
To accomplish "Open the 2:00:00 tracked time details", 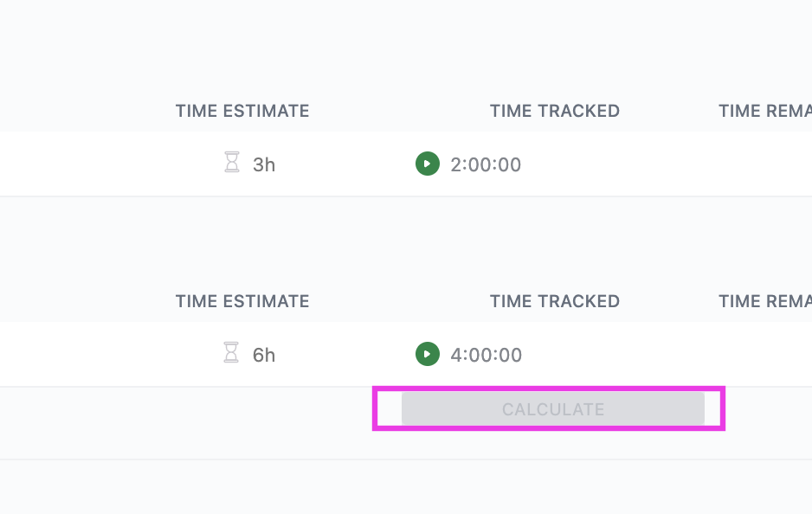I will tap(486, 164).
